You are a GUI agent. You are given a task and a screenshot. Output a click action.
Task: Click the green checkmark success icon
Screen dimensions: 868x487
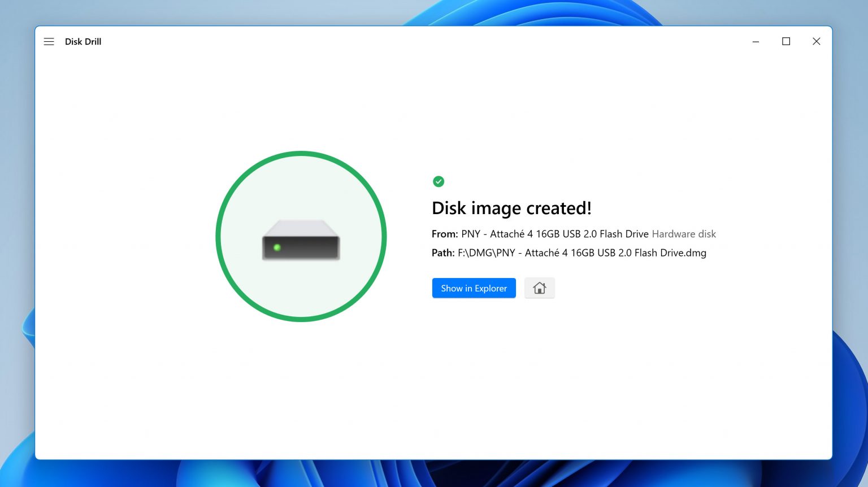coord(439,181)
